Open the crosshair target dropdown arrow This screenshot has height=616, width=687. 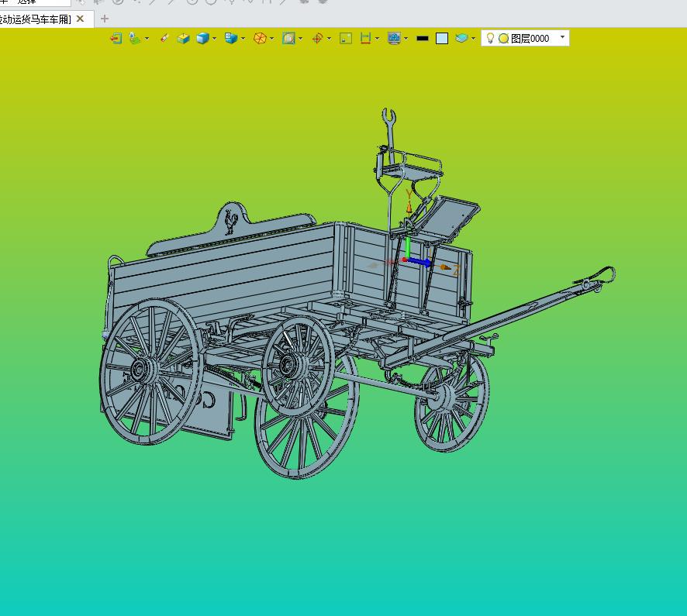329,39
